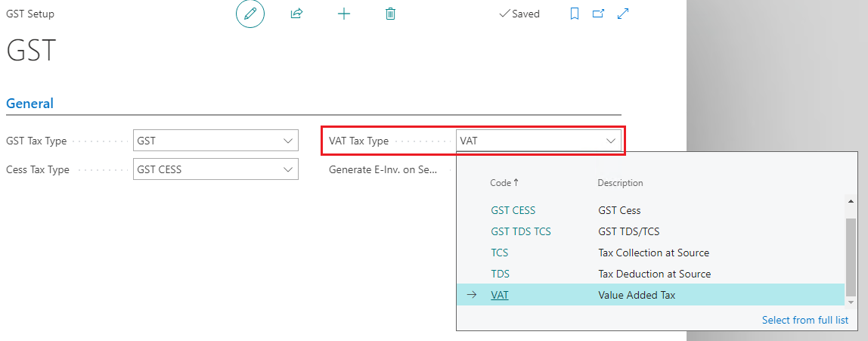Click the pencil edit icon

[x=250, y=14]
